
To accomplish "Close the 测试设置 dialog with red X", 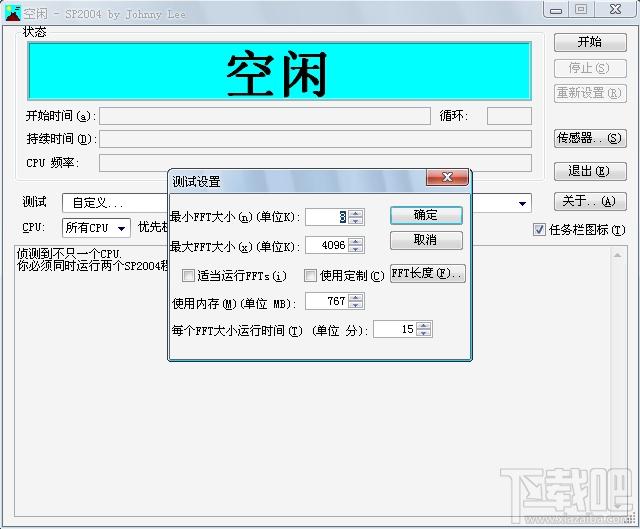I will point(447,177).
